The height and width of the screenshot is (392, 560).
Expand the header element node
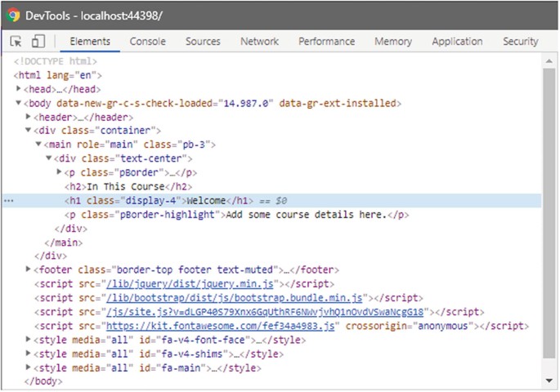(29, 117)
